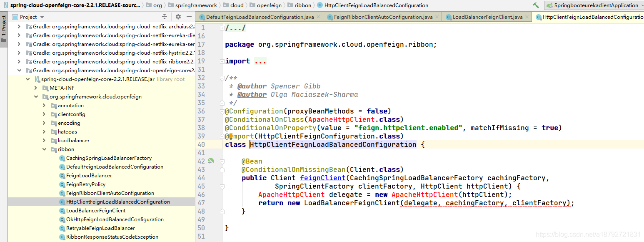Viewport: 644px width, 242px height.
Task: Close the DefaultFeignLoadBalancedConfiguration.java tab
Action: click(x=318, y=17)
